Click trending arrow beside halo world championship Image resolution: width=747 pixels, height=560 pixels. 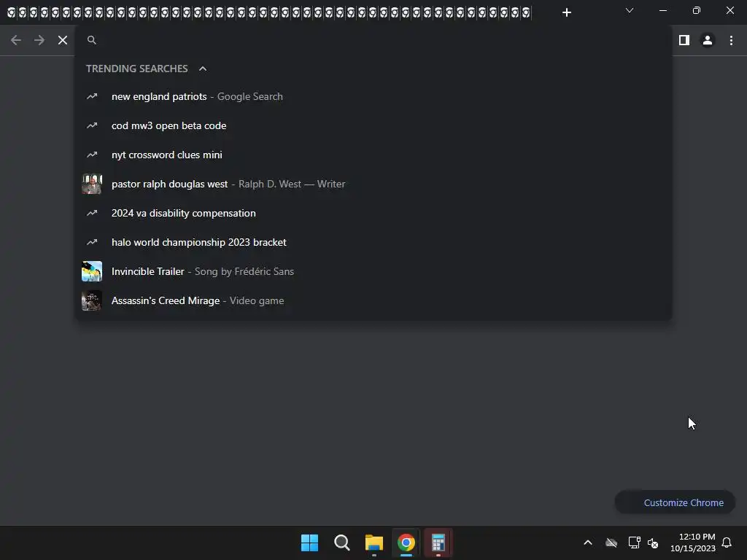pyautogui.click(x=92, y=242)
